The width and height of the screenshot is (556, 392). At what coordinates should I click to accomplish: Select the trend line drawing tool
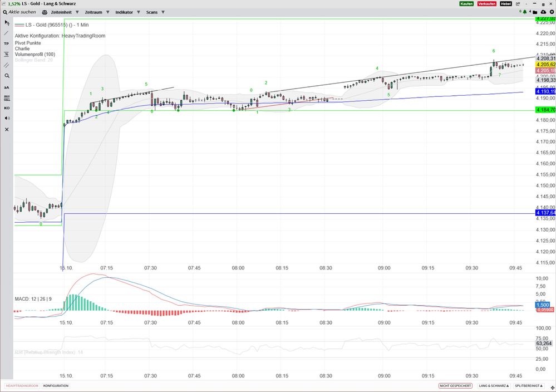click(7, 33)
